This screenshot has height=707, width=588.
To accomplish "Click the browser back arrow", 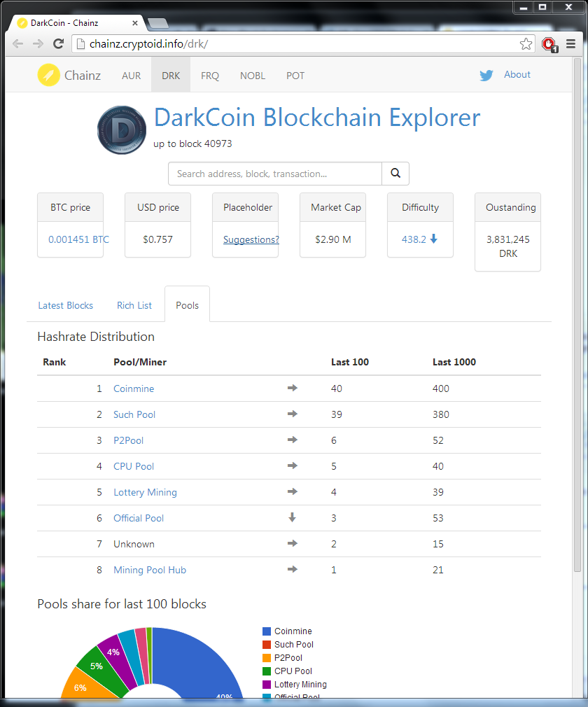I will (18, 43).
